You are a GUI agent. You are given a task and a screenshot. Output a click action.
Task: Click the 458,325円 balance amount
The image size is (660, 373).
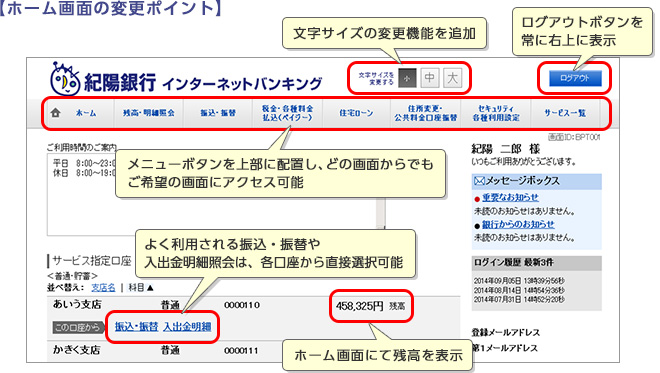click(x=359, y=306)
